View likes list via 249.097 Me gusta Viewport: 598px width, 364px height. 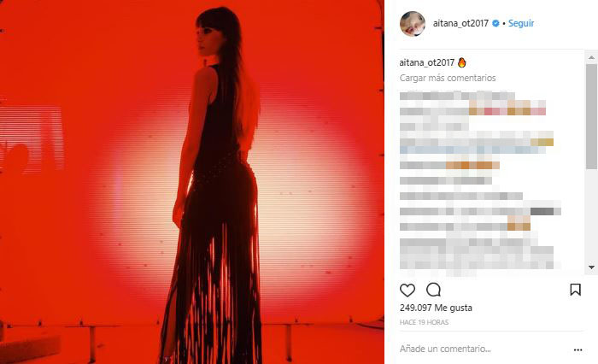[x=436, y=308]
